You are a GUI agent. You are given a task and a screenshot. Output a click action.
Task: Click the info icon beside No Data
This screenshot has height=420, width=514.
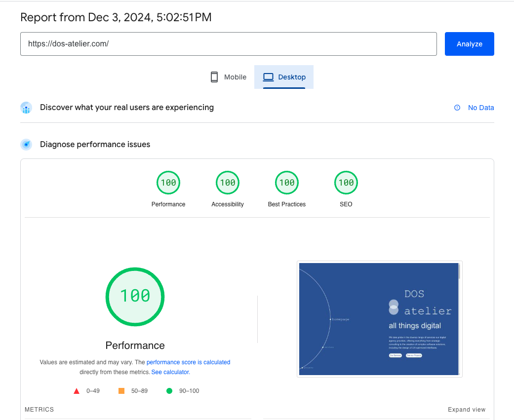(x=457, y=108)
